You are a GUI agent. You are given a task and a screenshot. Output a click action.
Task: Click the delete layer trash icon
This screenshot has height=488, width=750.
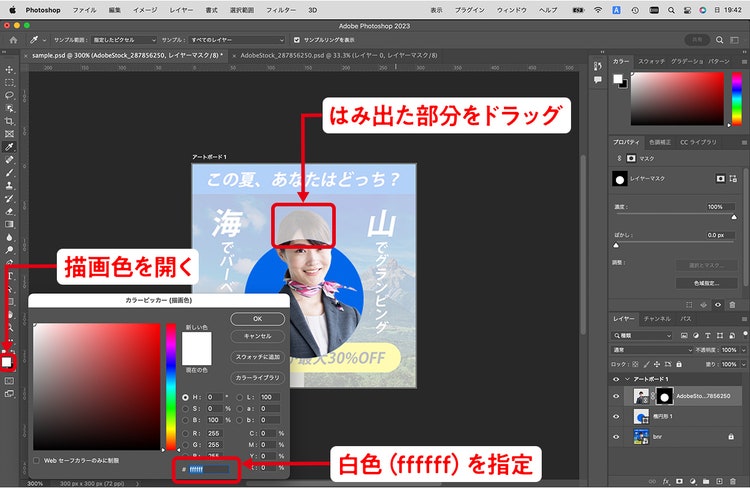pyautogui.click(x=732, y=481)
